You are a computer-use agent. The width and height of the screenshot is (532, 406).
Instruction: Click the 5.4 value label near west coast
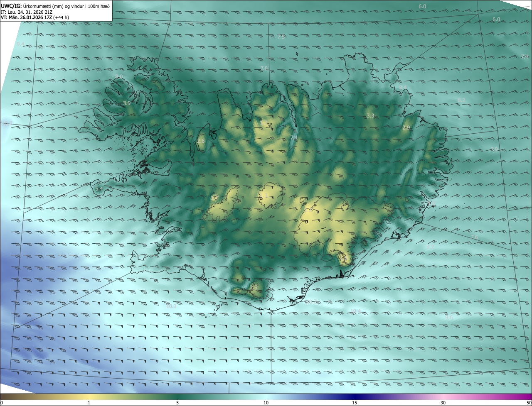click(99, 189)
